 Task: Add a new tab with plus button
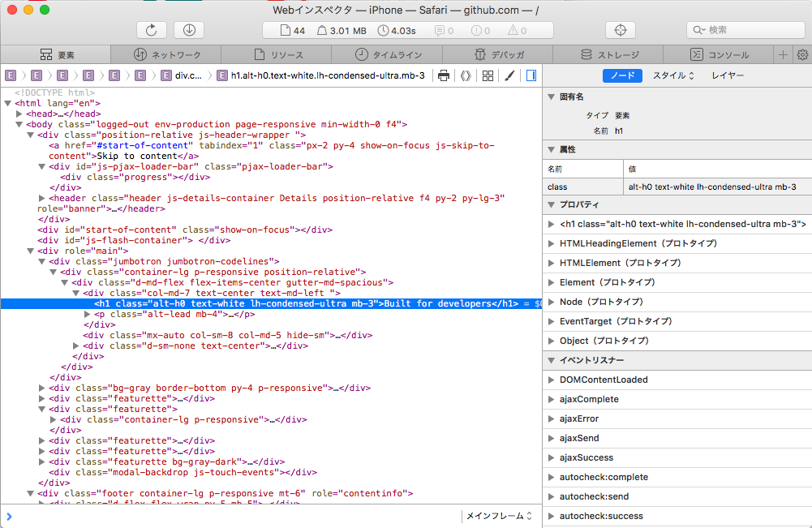tap(783, 55)
